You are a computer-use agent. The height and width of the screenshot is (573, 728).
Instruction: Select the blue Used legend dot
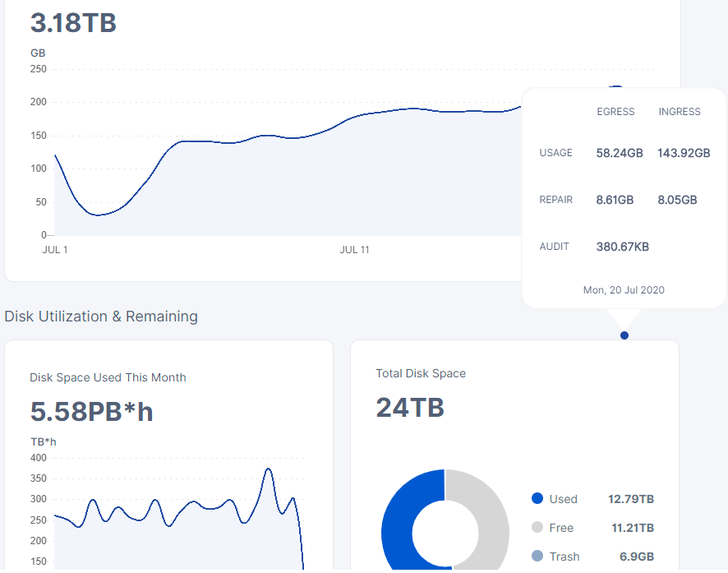click(537, 498)
